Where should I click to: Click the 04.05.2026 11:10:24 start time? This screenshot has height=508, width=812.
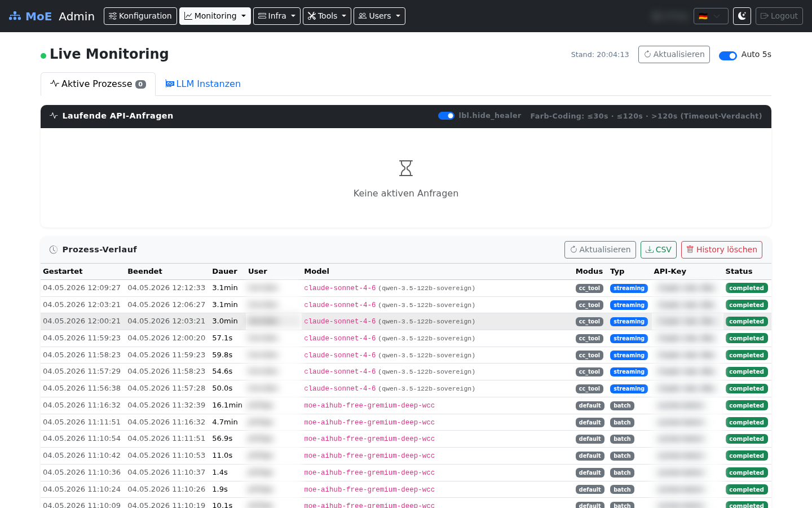click(x=82, y=489)
